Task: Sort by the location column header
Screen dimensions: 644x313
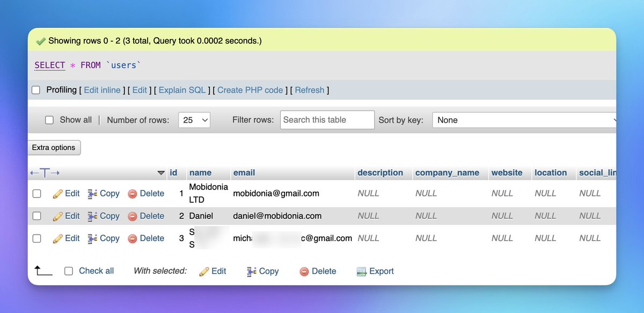Action: pyautogui.click(x=551, y=173)
